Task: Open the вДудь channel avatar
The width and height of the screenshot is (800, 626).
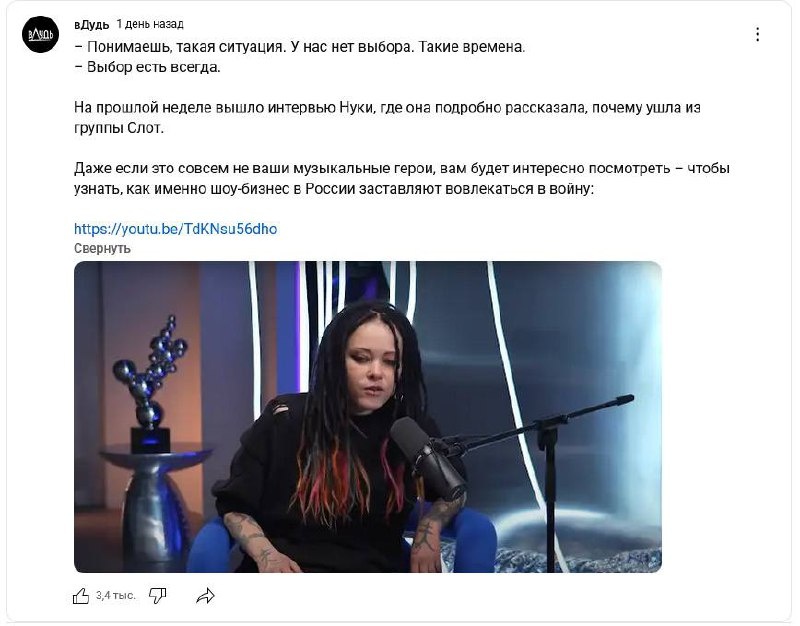Action: (x=40, y=34)
